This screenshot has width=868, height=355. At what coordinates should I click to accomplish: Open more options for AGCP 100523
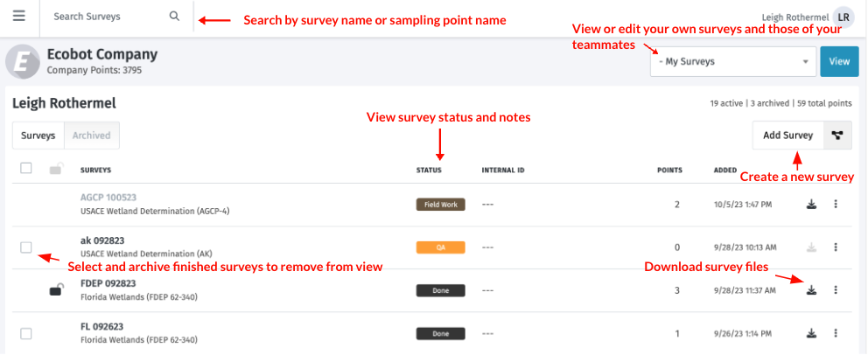pos(836,205)
